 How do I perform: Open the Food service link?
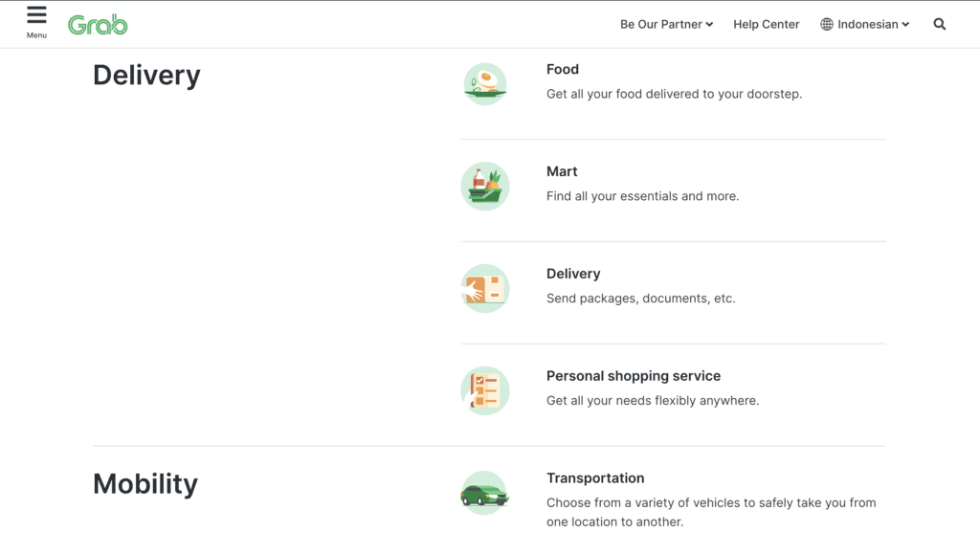pyautogui.click(x=563, y=69)
